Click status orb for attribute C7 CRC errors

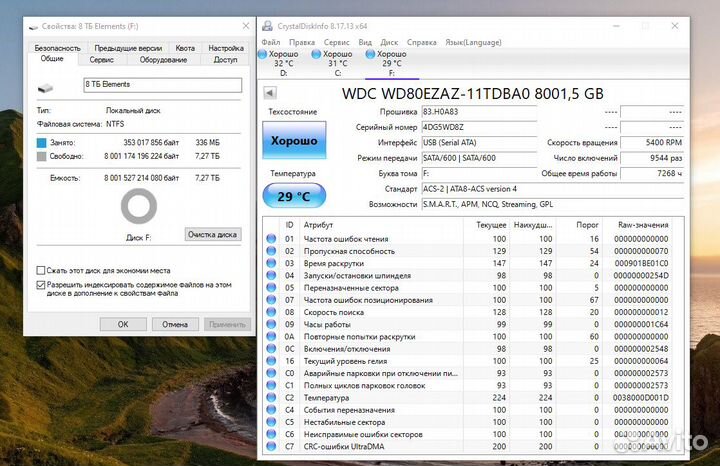(x=271, y=446)
